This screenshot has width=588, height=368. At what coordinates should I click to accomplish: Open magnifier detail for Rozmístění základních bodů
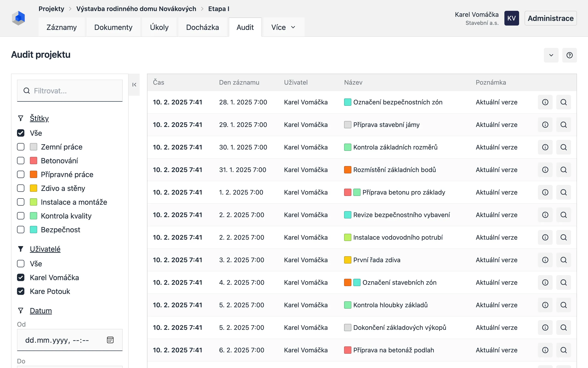pos(563,170)
